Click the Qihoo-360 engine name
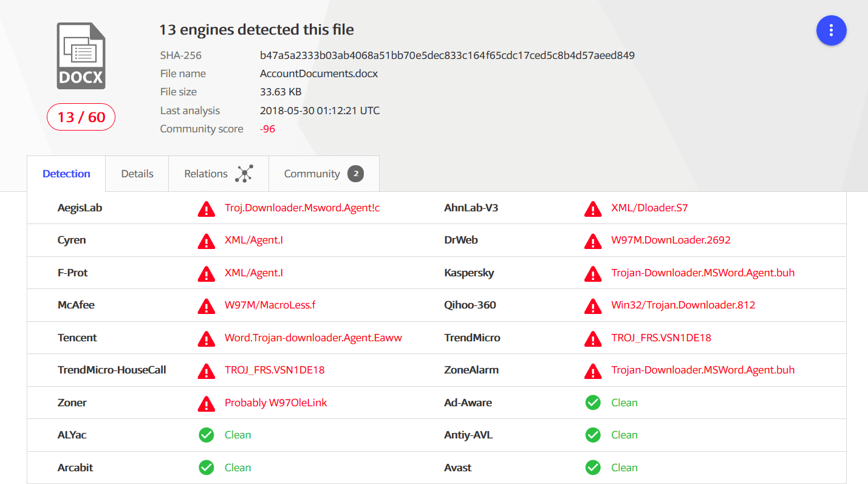This screenshot has width=868, height=484. (470, 305)
